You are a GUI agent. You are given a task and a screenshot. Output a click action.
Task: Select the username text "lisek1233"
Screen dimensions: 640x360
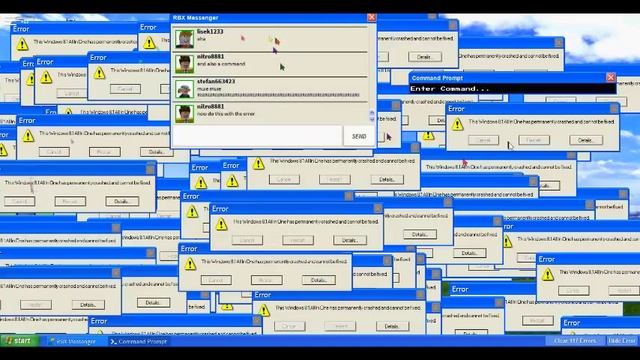click(210, 31)
